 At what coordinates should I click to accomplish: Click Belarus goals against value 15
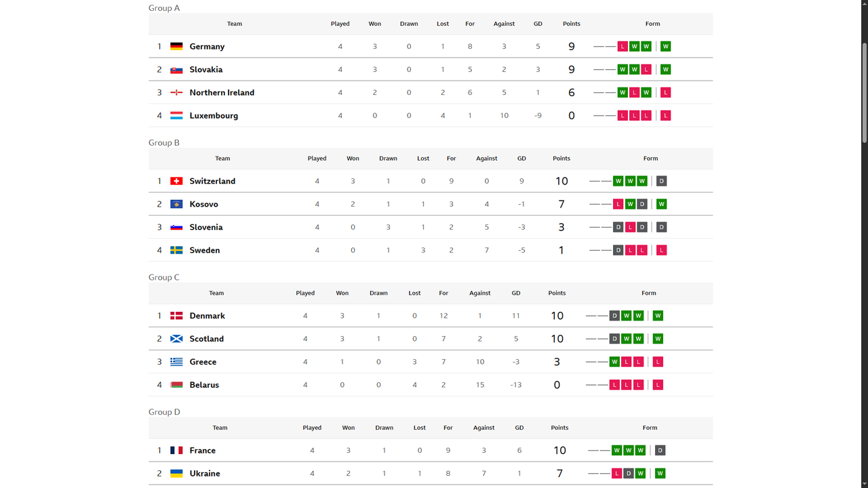click(x=480, y=385)
